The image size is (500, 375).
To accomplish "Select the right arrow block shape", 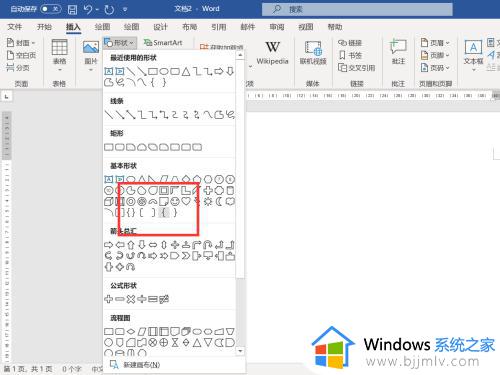I will point(109,245).
